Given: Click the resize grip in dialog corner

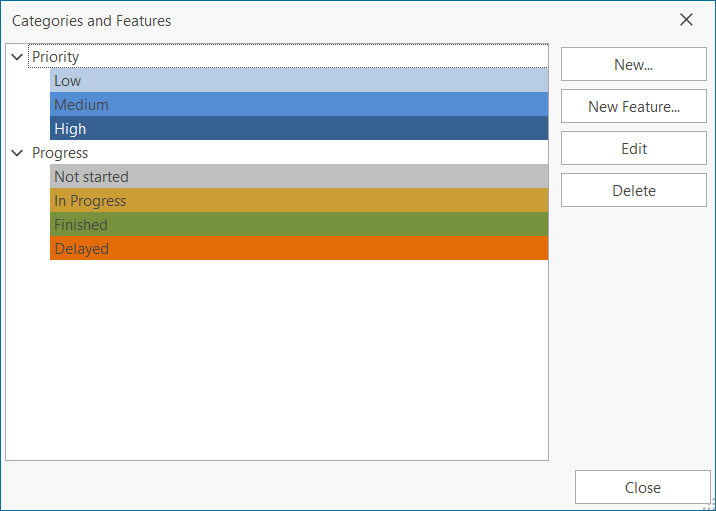Looking at the screenshot, I should [x=709, y=505].
